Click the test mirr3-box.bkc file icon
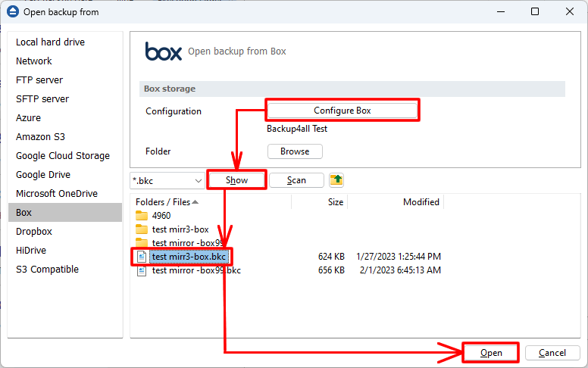This screenshot has height=368, width=588. tap(142, 257)
